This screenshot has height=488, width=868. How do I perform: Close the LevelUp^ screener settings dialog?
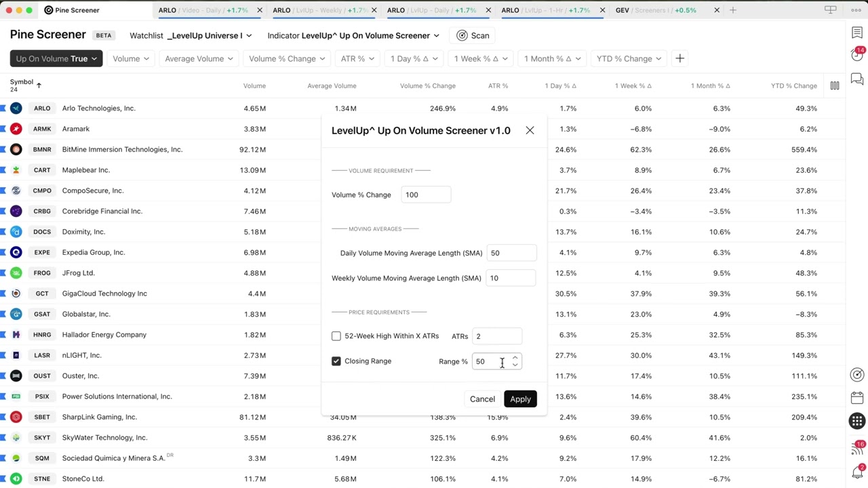tap(530, 130)
